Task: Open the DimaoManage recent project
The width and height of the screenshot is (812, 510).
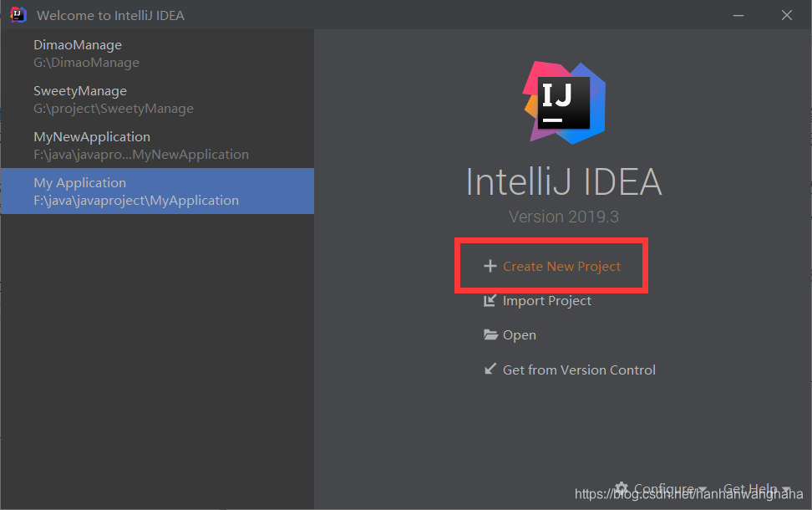Action: [157, 53]
